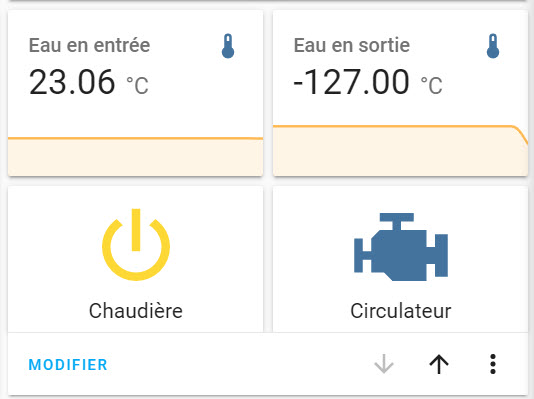This screenshot has height=399, width=534.
Task: Click the Eau en sortie title
Action: pos(352,45)
